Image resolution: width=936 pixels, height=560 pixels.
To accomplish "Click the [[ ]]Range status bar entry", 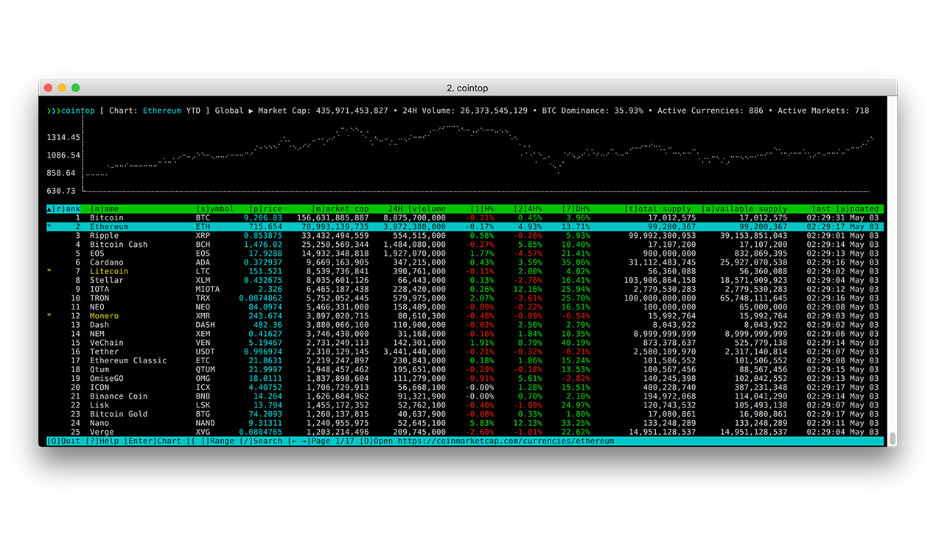I will (x=210, y=441).
